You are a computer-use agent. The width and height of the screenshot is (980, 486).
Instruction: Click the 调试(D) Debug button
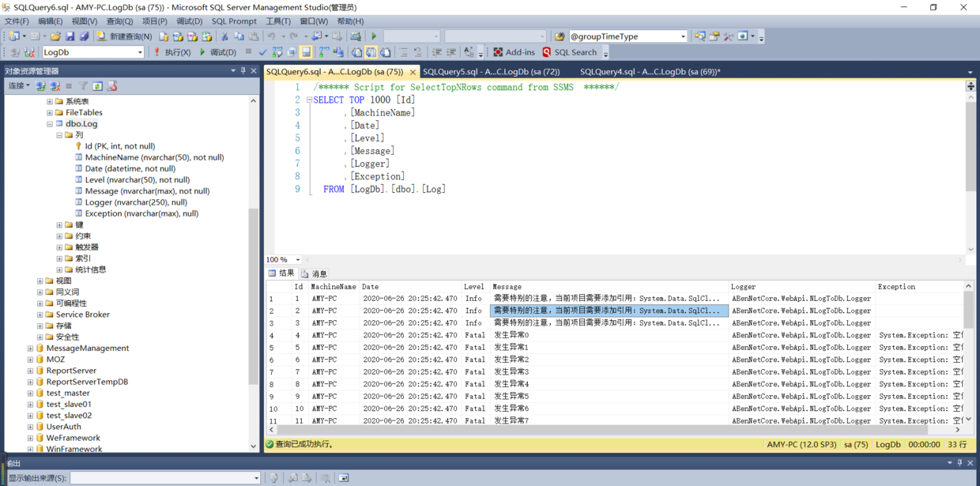tap(217, 52)
